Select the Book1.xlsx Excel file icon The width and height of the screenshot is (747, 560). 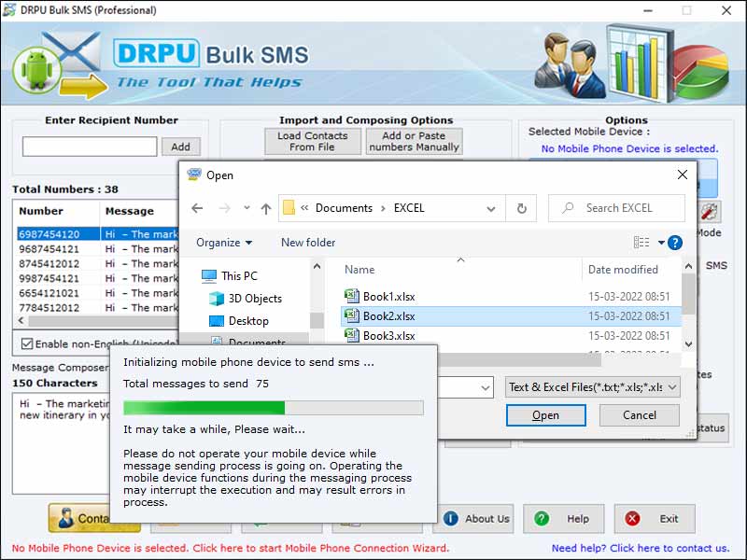(351, 296)
